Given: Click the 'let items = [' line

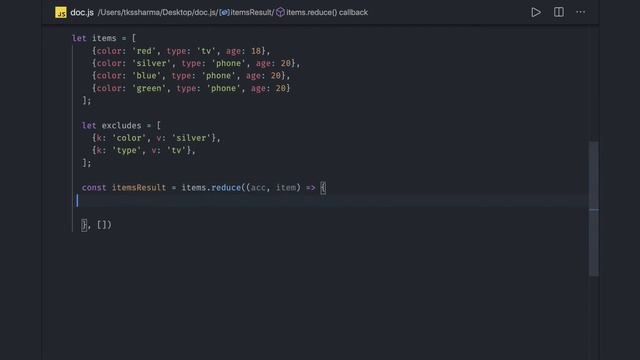Looking at the screenshot, I should tap(104, 38).
